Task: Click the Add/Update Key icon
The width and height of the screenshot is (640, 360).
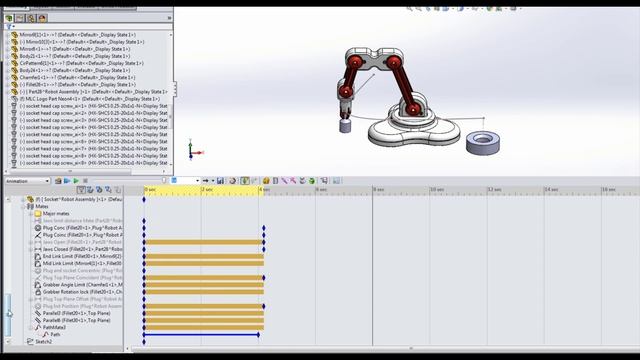Action: pos(254,180)
